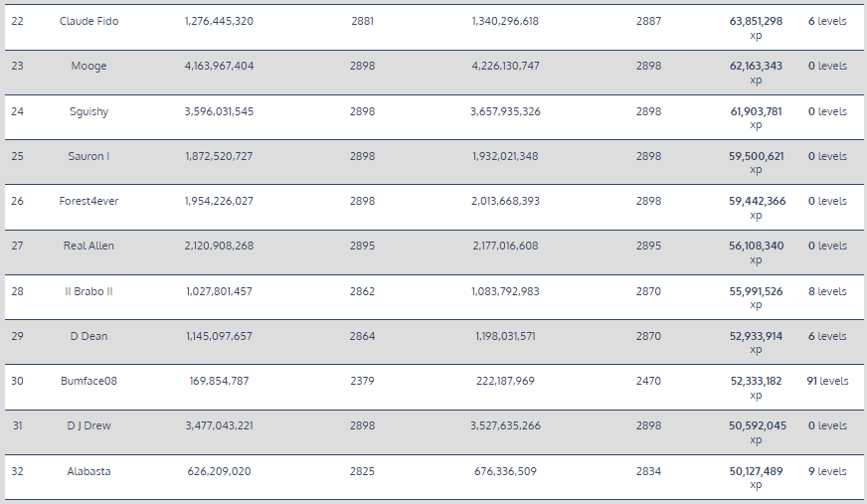Click rank number 22 cell
The width and height of the screenshot is (867, 504).
17,21
